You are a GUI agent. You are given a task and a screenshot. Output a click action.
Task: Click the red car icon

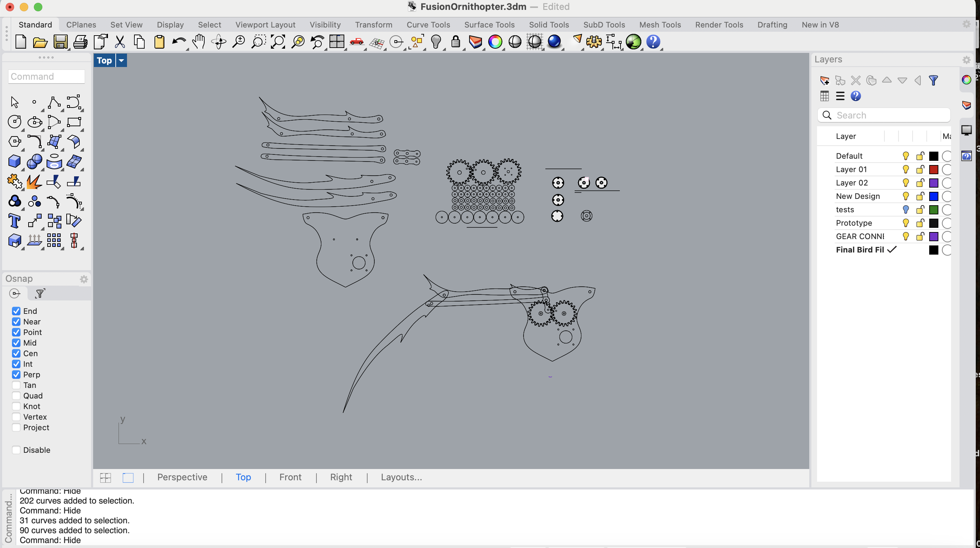[x=356, y=42]
